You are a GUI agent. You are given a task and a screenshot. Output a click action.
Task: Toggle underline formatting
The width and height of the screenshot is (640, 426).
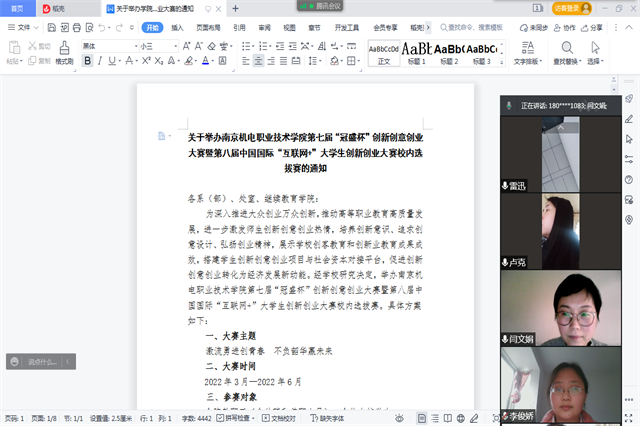113,61
